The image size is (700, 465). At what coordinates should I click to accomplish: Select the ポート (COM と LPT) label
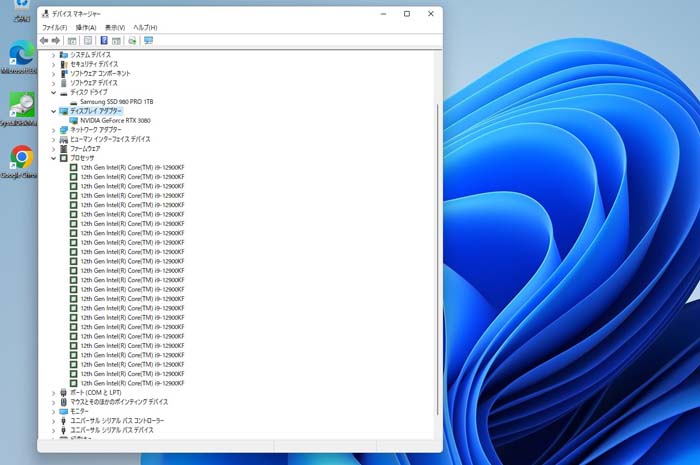point(96,393)
